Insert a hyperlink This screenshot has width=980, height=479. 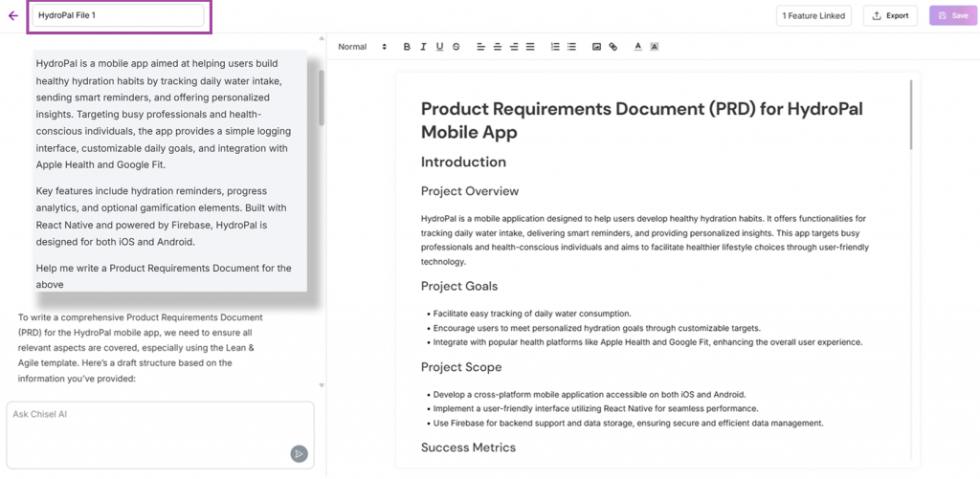[613, 47]
